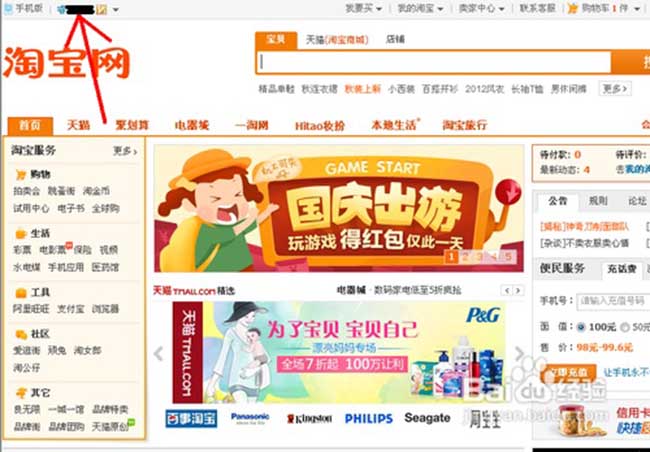The image size is (650, 452).
Task: Open the 聚划算 navigation tab
Action: [x=132, y=125]
